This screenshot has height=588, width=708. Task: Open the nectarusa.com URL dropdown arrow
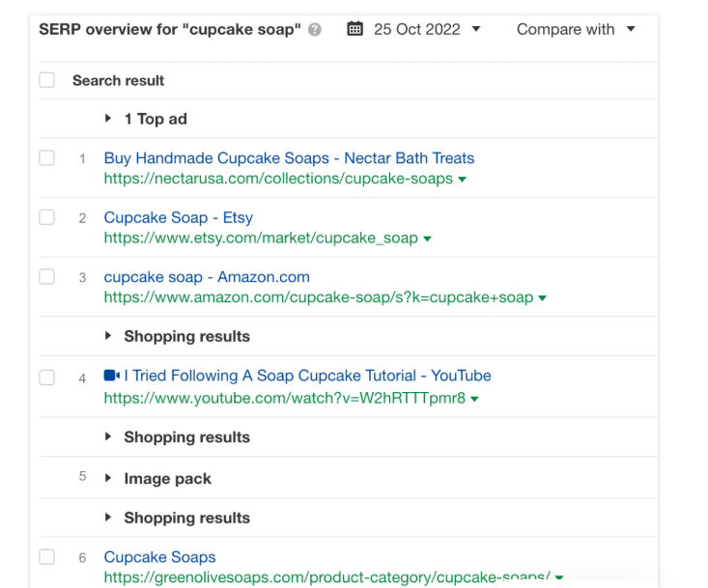[x=463, y=180]
